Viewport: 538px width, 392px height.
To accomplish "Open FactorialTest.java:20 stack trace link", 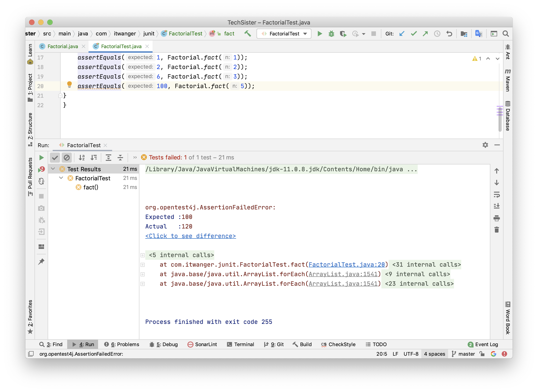I will tap(346, 265).
